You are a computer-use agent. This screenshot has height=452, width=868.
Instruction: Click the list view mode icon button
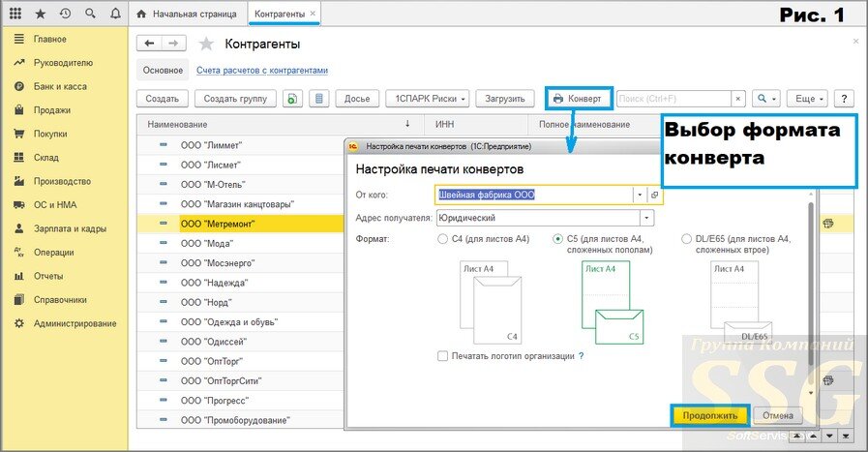(319, 99)
